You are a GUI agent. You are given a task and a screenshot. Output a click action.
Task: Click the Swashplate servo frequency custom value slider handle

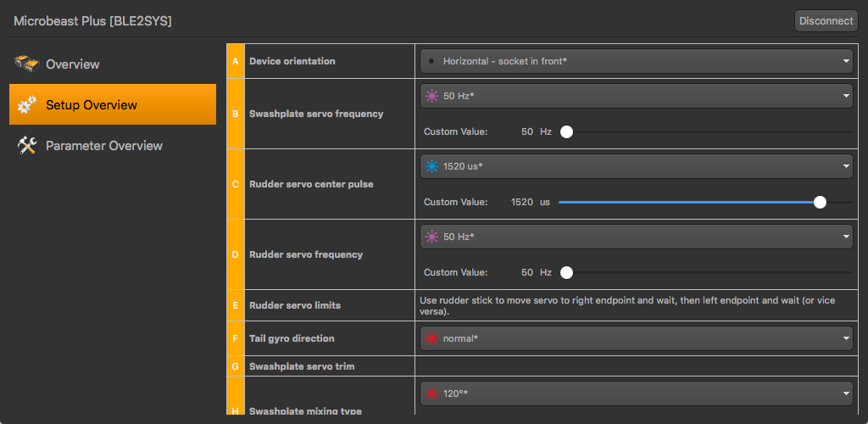click(566, 131)
